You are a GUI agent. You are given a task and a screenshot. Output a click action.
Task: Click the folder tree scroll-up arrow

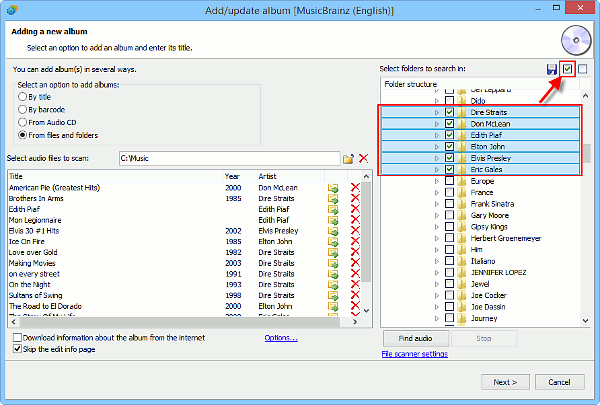[x=585, y=96]
